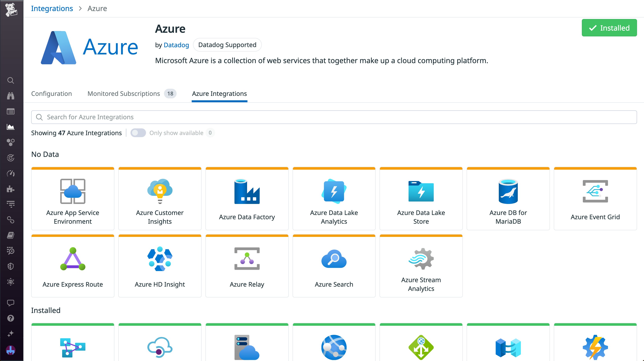Switch to the Configuration tab

(51, 94)
